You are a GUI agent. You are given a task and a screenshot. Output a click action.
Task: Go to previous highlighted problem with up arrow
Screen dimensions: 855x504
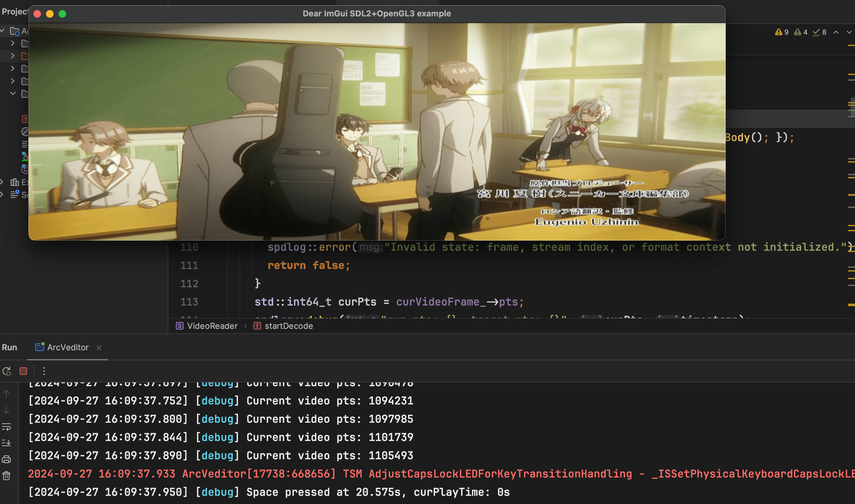(836, 32)
